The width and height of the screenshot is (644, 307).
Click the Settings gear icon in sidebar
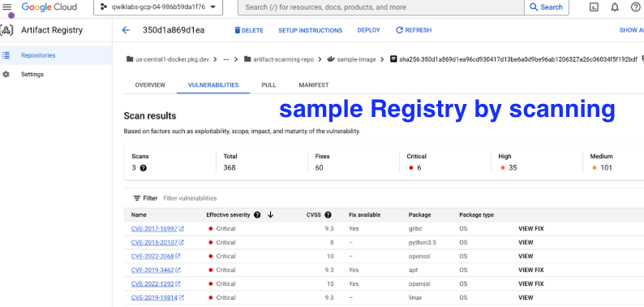tap(6, 75)
